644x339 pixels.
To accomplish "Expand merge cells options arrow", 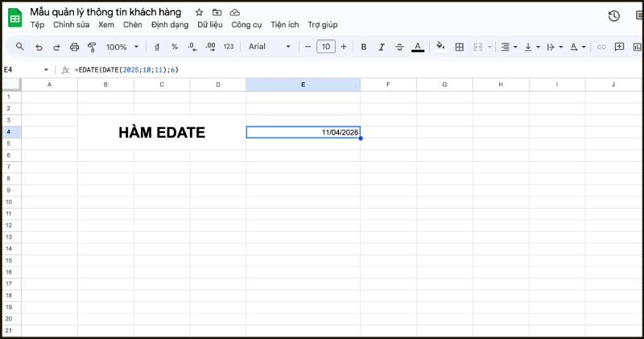I will tap(489, 48).
